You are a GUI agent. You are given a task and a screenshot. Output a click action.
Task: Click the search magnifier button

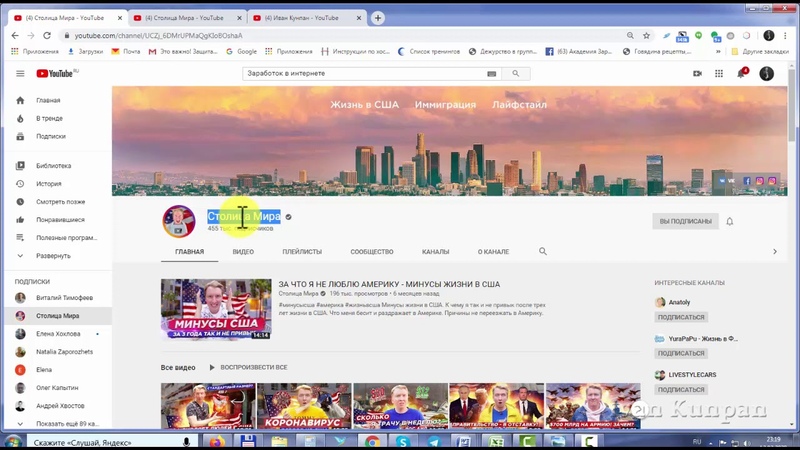516,74
